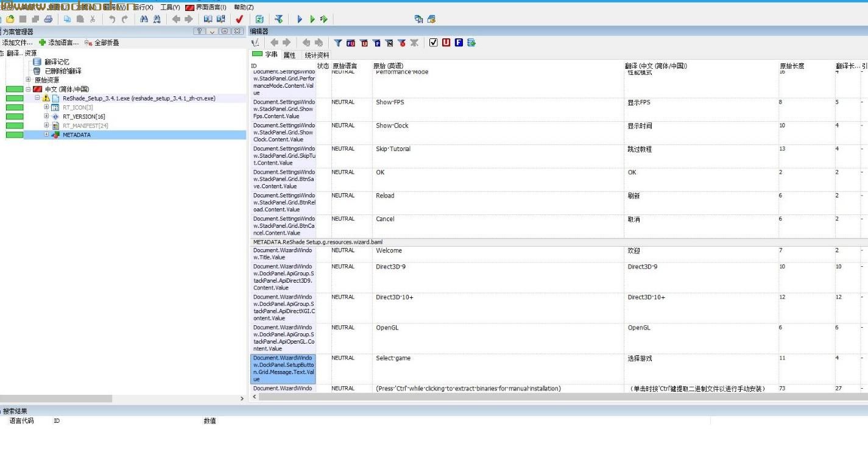Viewport: 868px width, 474px height.
Task: Click the red checkmark validate icon
Action: click(x=239, y=19)
